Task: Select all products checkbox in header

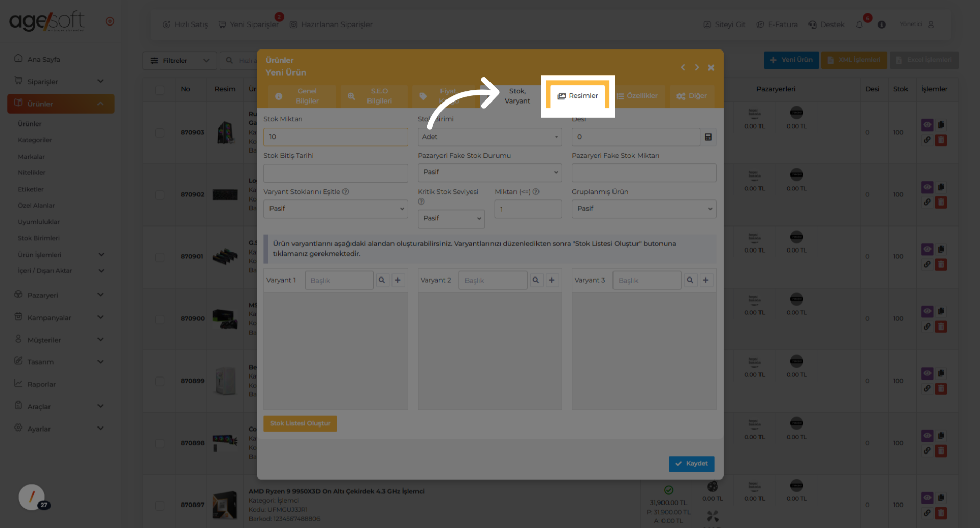Action: [160, 90]
